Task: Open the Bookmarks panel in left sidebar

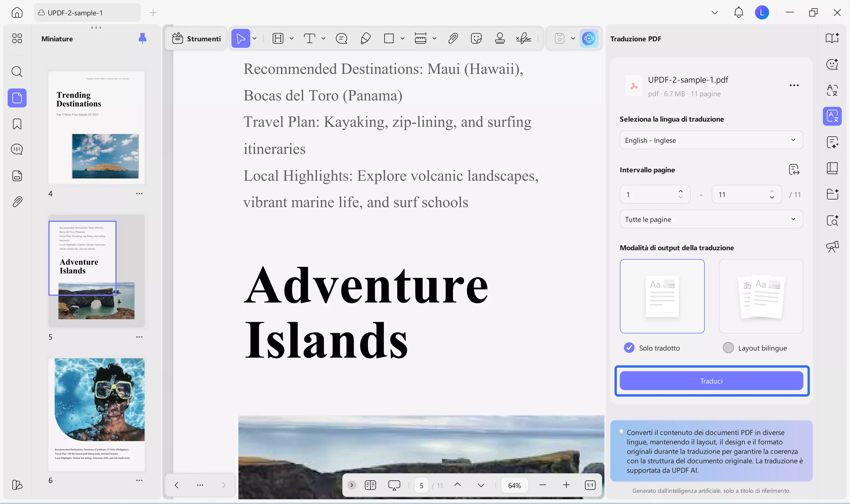Action: tap(17, 124)
